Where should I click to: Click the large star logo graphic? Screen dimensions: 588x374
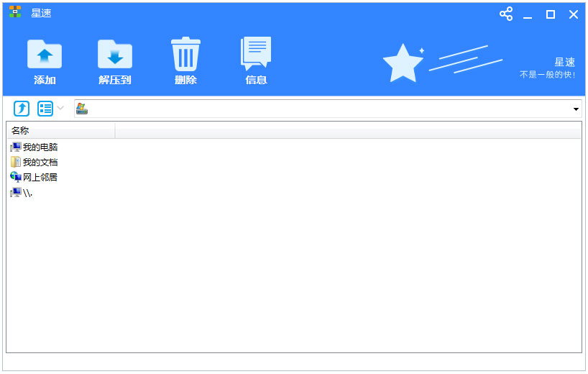point(403,63)
